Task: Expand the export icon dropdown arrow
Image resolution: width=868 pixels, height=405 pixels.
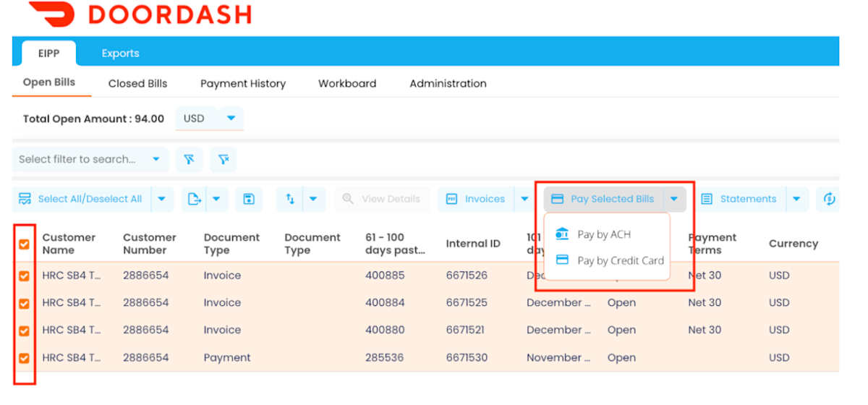Action: pyautogui.click(x=217, y=199)
